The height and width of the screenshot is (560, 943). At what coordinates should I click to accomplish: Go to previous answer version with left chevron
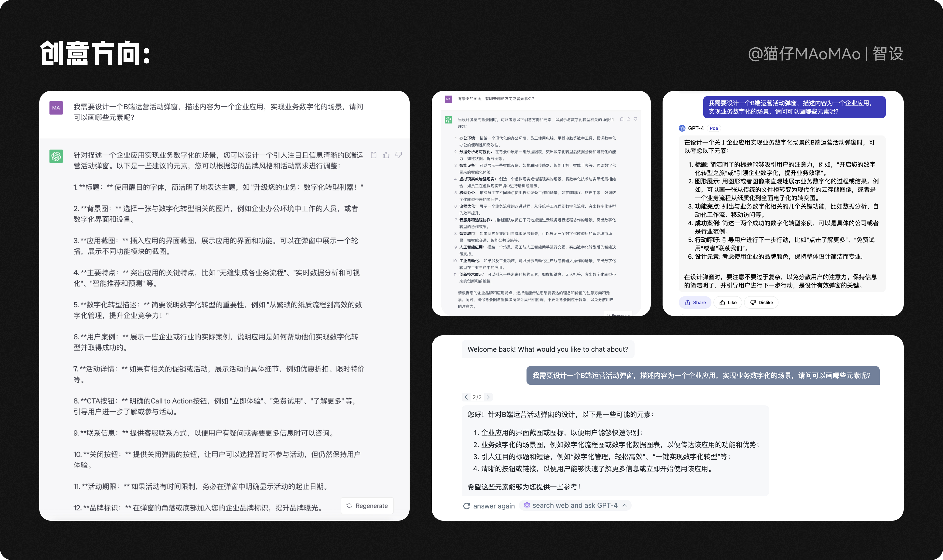pyautogui.click(x=466, y=397)
